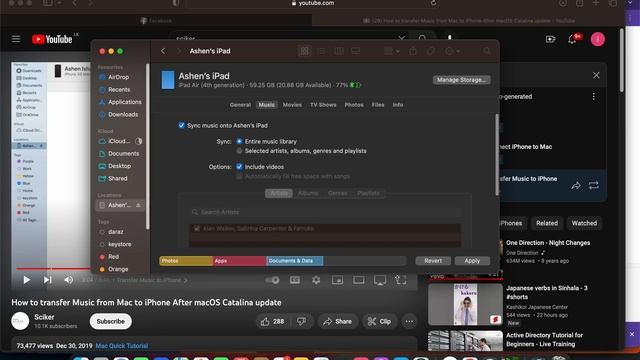This screenshot has height=360, width=640.
Task: Open the YouTube hamburger menu
Action: click(x=16, y=39)
